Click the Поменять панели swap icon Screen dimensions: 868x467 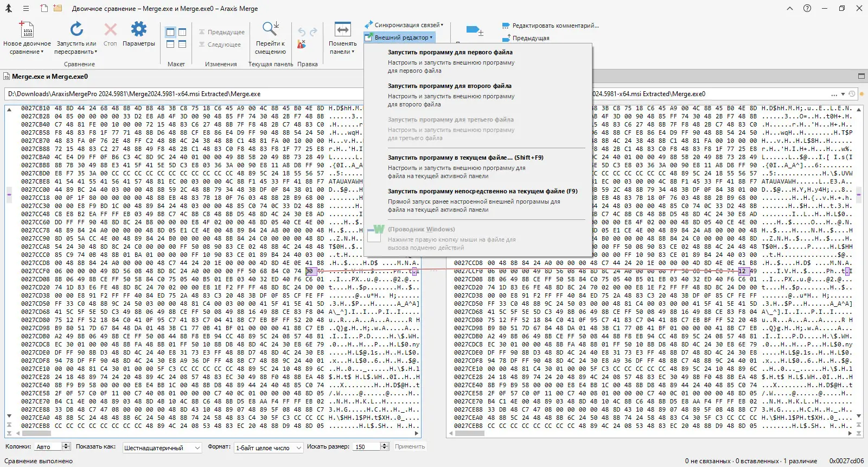pos(343,29)
